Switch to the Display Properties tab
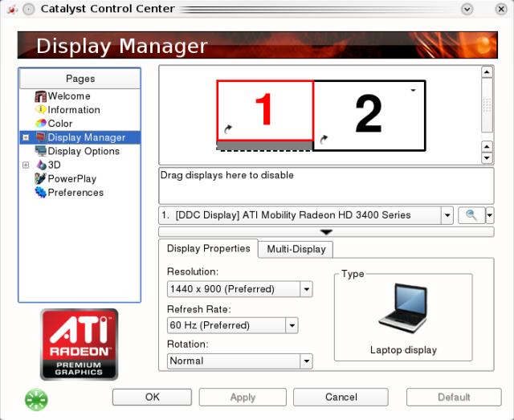Image resolution: width=514 pixels, height=420 pixels. (x=208, y=248)
